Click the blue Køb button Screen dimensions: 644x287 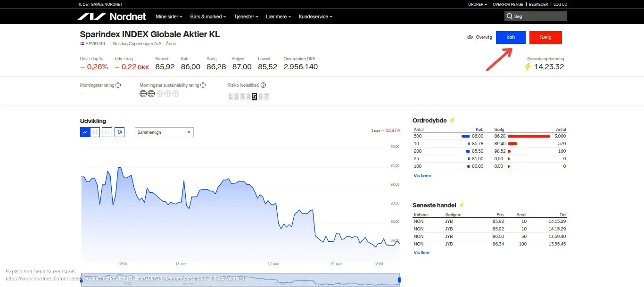[x=511, y=37]
